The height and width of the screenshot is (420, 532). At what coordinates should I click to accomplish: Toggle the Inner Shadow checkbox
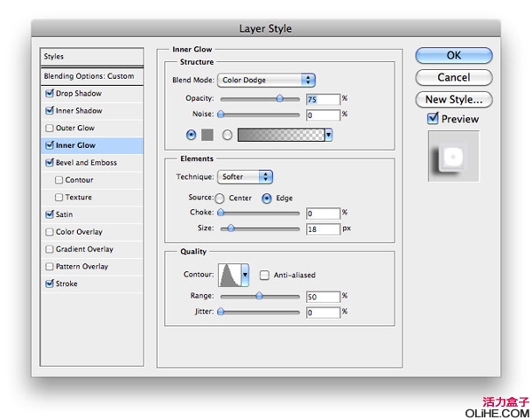50,111
